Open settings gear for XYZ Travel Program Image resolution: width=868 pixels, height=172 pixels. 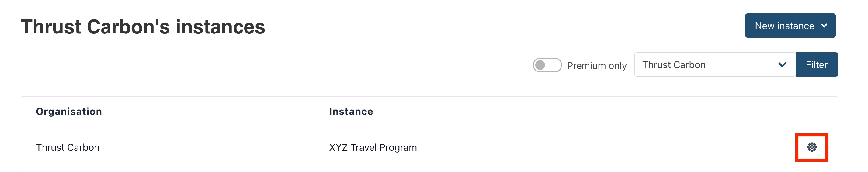(812, 147)
